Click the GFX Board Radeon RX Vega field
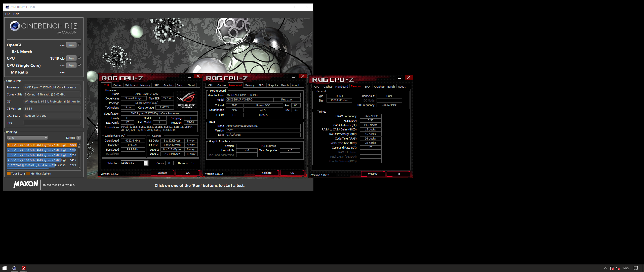Viewport: 644px width, 272px height. click(52, 116)
